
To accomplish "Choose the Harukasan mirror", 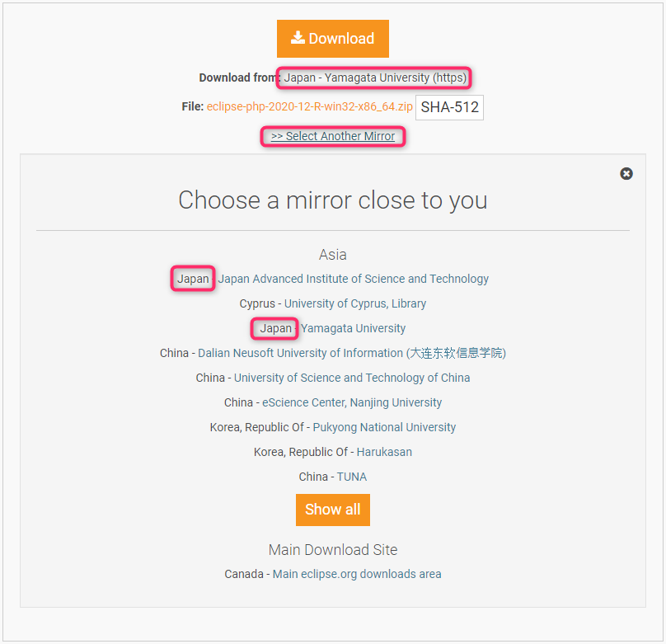I will pos(384,452).
